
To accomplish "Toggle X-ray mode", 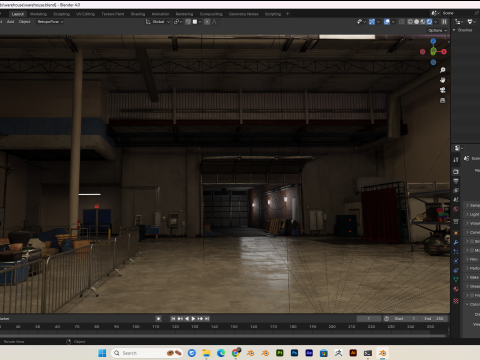I will [402, 22].
